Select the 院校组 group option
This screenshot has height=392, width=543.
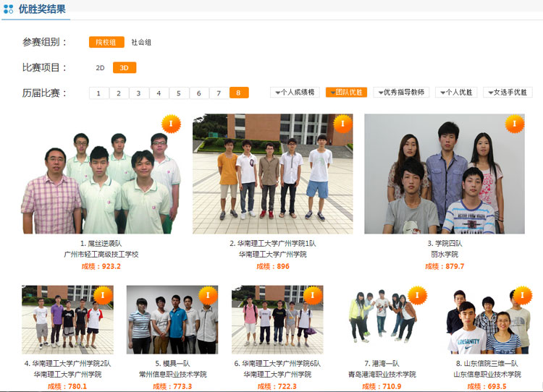pyautogui.click(x=107, y=43)
